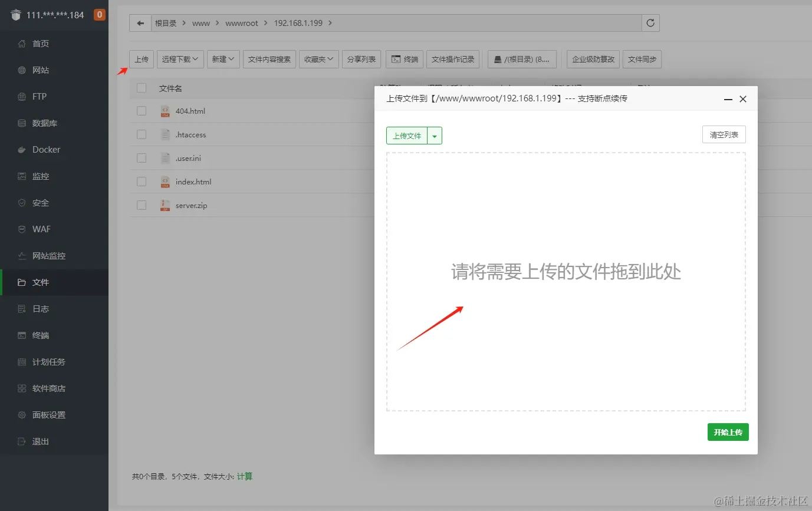Click the Docker whale icon
The width and height of the screenshot is (812, 511).
click(x=22, y=150)
